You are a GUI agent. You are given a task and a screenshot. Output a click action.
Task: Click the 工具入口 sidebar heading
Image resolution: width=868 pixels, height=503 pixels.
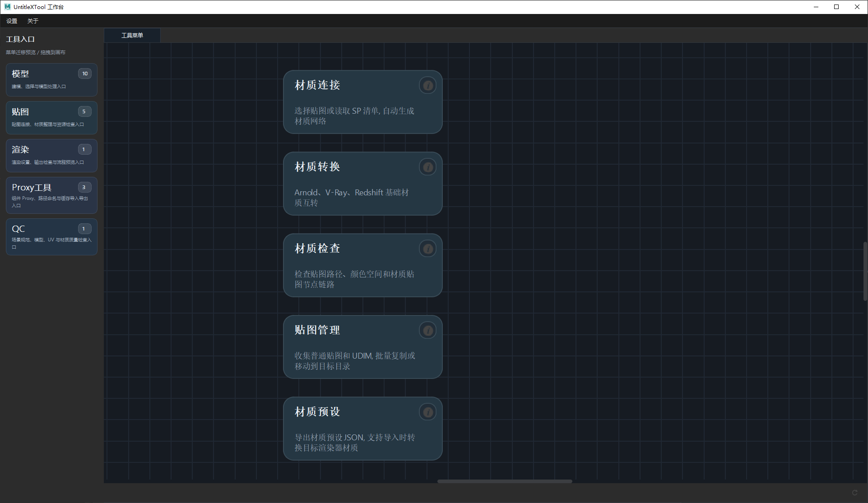20,39
